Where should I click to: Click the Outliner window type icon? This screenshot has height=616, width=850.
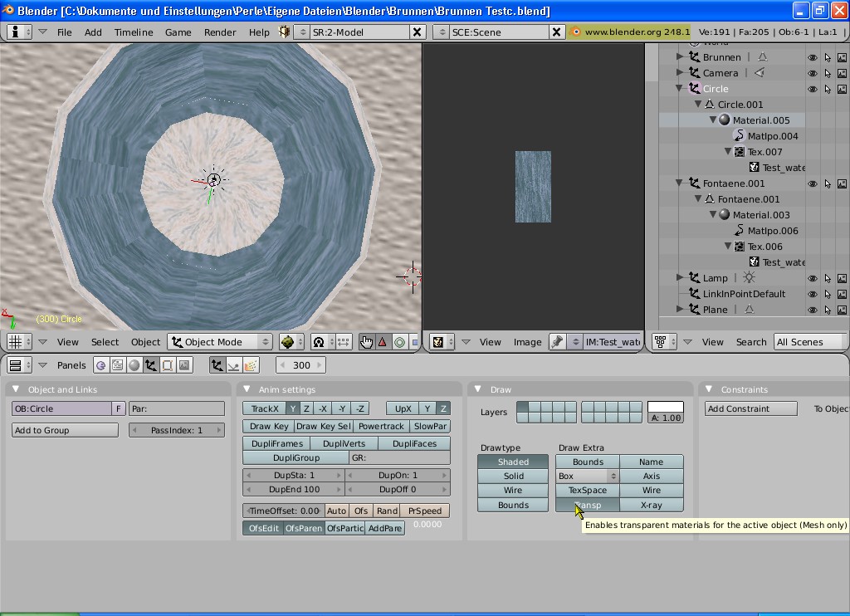[x=665, y=342]
